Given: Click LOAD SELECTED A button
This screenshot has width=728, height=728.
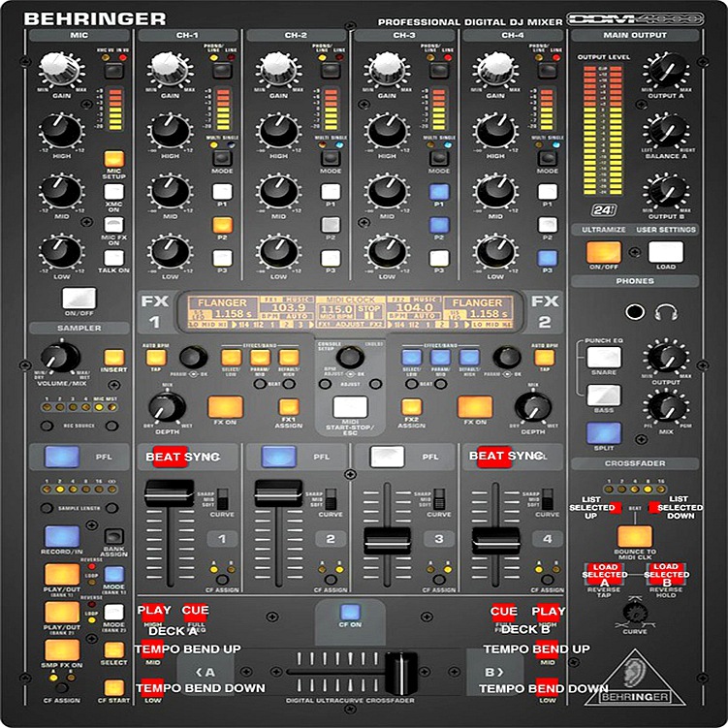Looking at the screenshot, I should coord(604,575).
